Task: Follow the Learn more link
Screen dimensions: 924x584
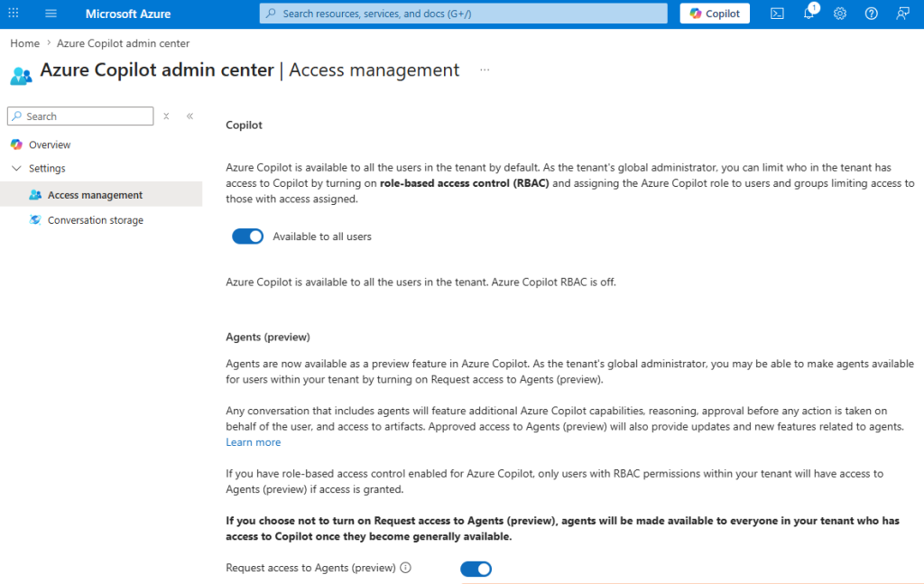Action: [253, 442]
